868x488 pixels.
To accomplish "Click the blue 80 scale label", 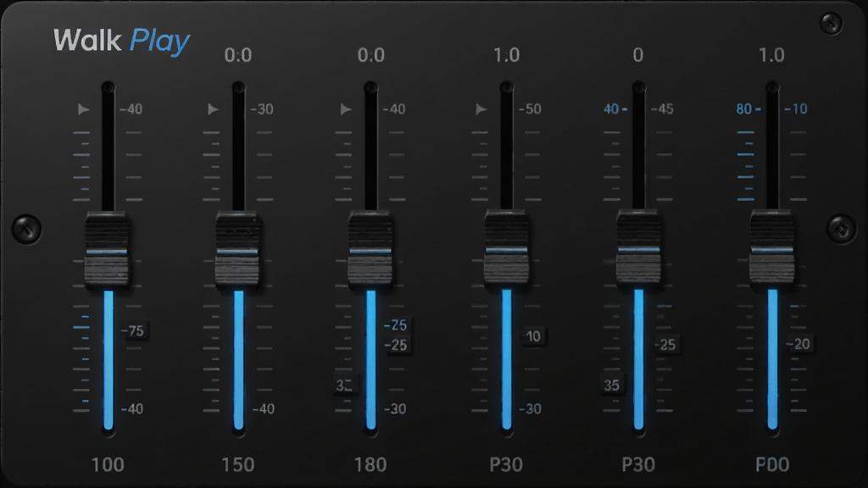I will [744, 109].
